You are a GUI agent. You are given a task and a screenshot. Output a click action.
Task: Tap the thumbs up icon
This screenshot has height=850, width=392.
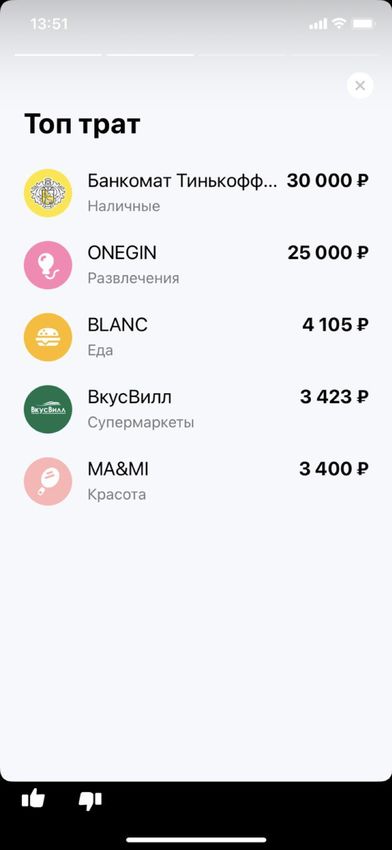point(33,799)
